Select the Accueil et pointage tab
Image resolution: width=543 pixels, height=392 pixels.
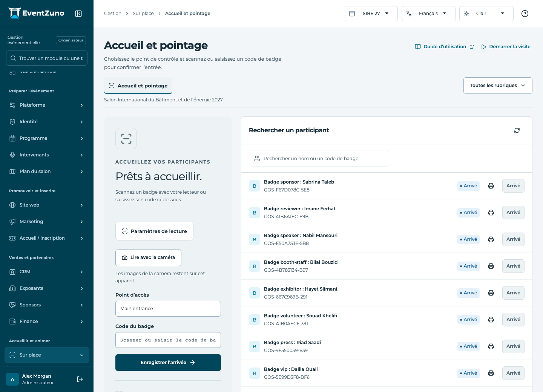point(138,86)
